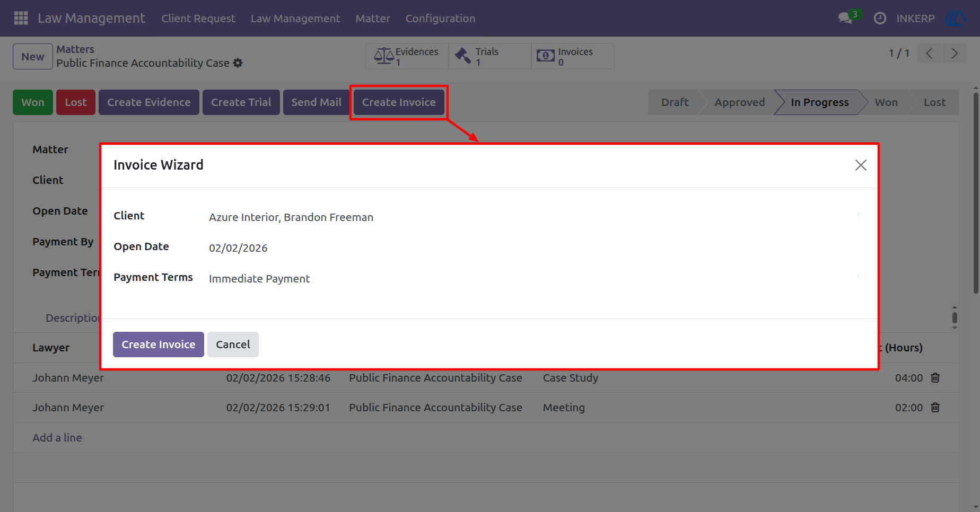This screenshot has height=512, width=980.
Task: Mark the matter as Lost
Action: click(76, 102)
